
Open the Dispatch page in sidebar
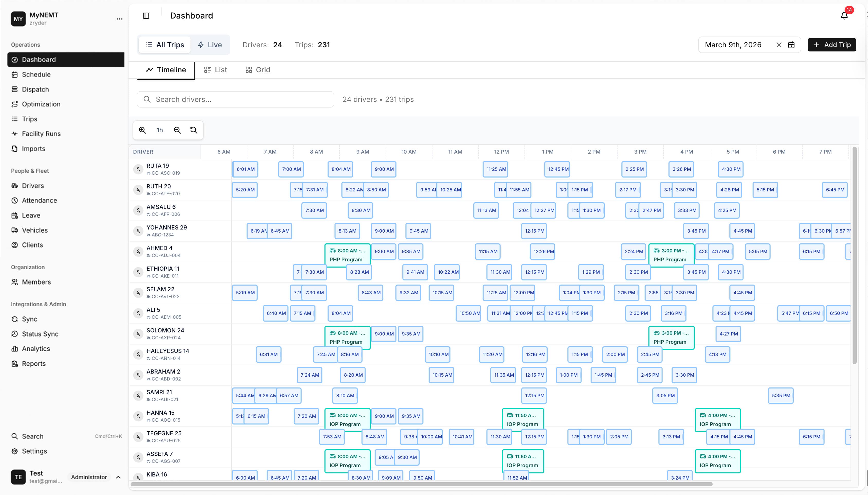(x=35, y=89)
